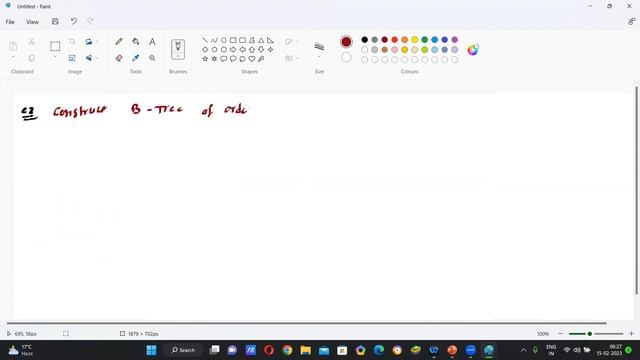
Task: Open the View menu
Action: click(x=33, y=22)
